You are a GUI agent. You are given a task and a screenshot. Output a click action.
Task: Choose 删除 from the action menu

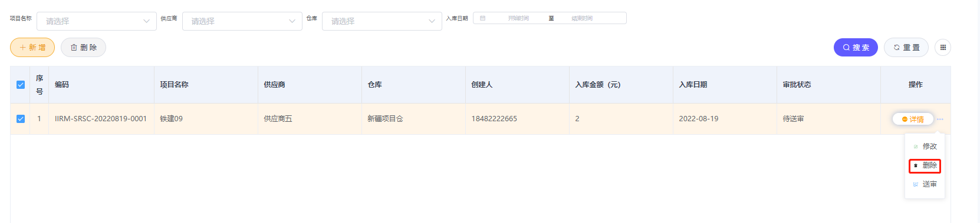point(925,165)
